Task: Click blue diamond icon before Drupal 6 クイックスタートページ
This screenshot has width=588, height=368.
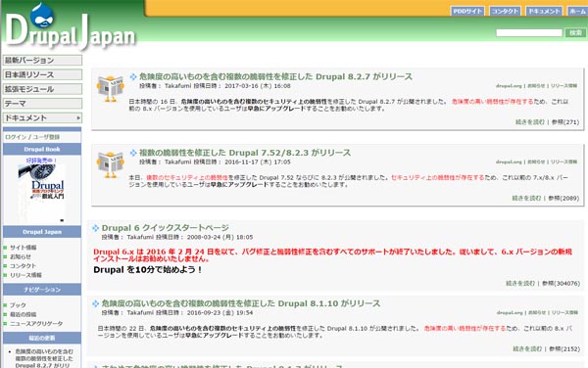Action: tap(96, 228)
